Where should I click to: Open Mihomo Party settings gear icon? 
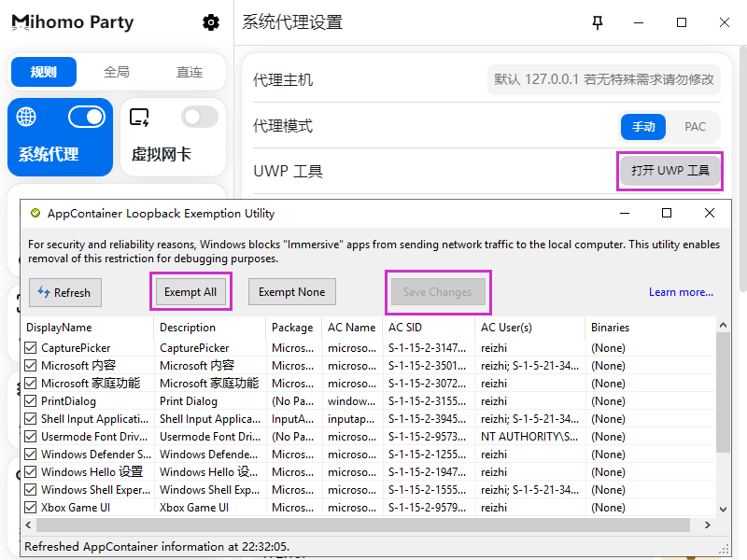point(211,22)
